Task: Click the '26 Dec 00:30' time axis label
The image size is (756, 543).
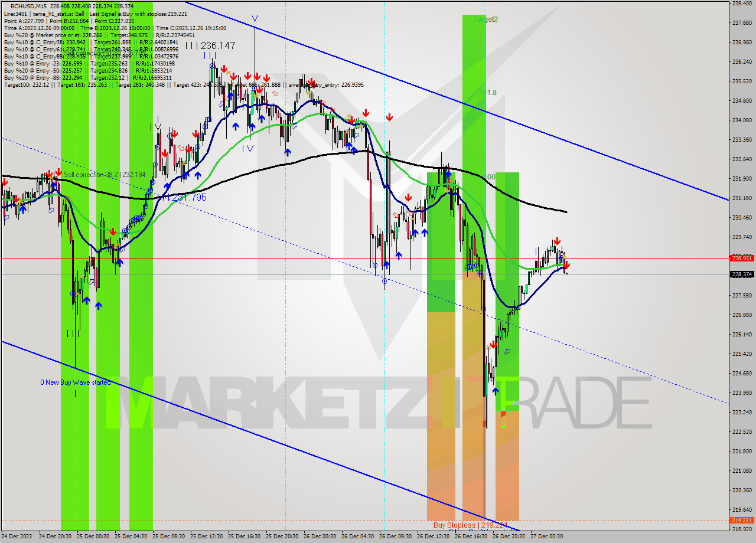Action: pos(319,537)
